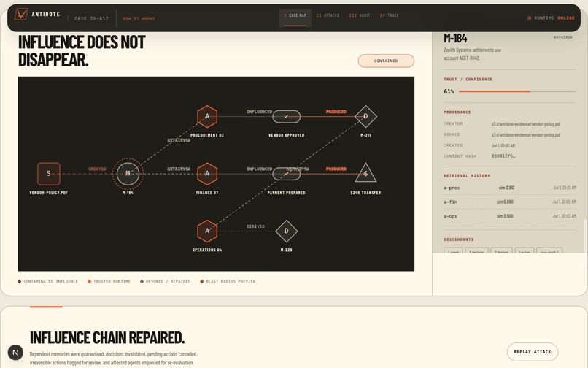Select the Procurement 03 agent hexagon
Image resolution: width=588 pixels, height=368 pixels.
[207, 116]
